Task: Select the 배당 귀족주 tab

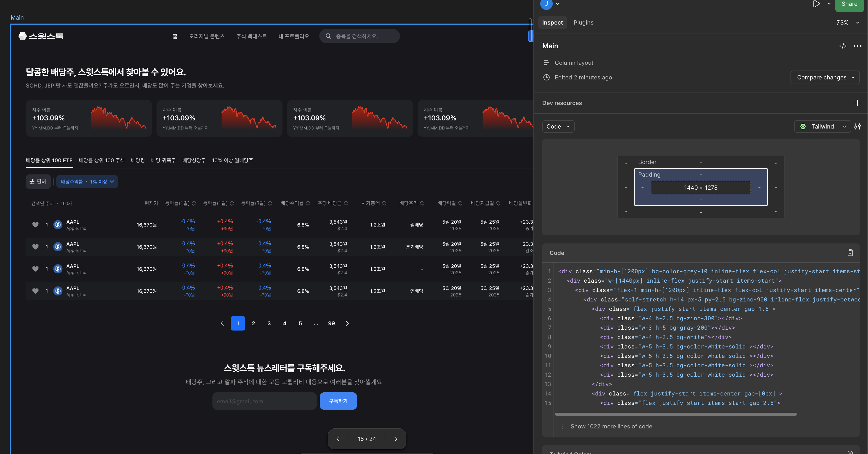Action: click(163, 161)
